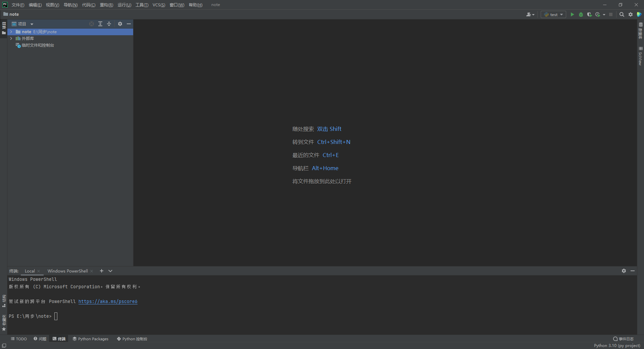Open the Window menu
Screen dimensions: 644x349
click(177, 5)
